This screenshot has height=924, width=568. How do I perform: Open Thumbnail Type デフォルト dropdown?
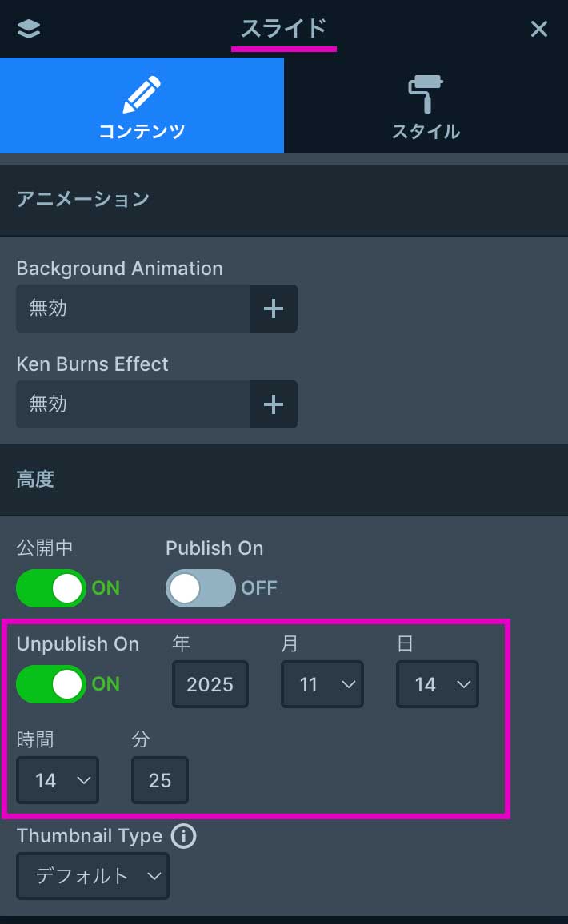(93, 876)
